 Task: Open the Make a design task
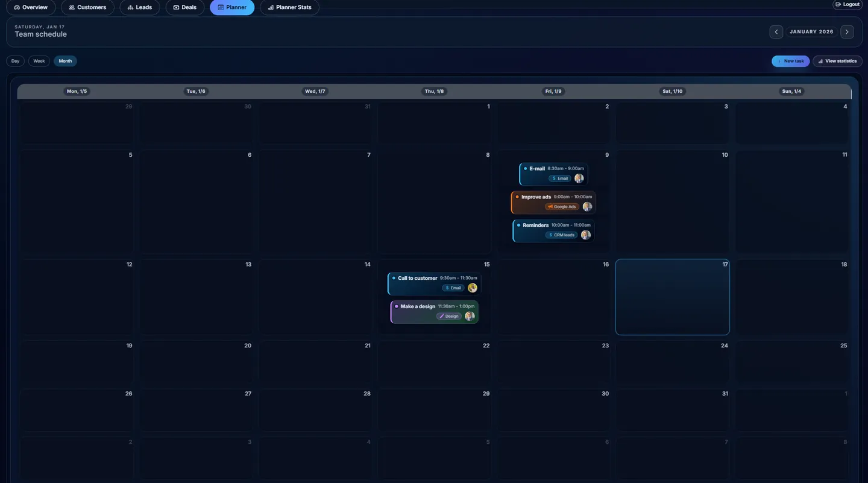[434, 312]
